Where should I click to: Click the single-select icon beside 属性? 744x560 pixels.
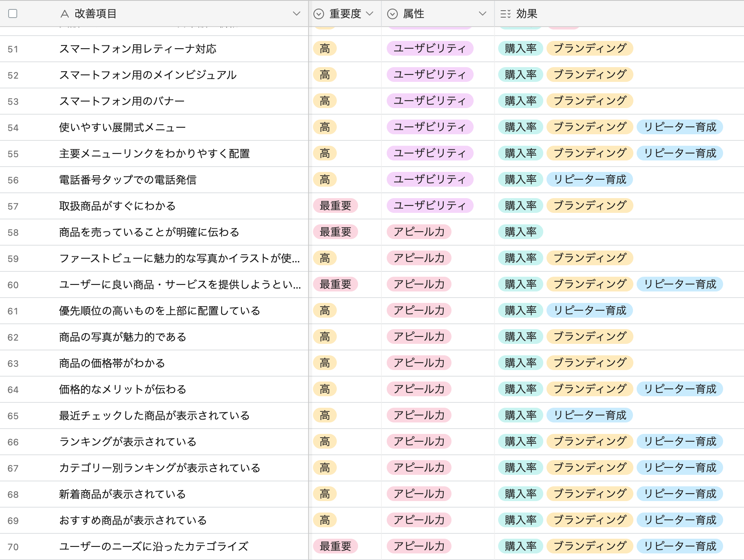[x=392, y=14]
